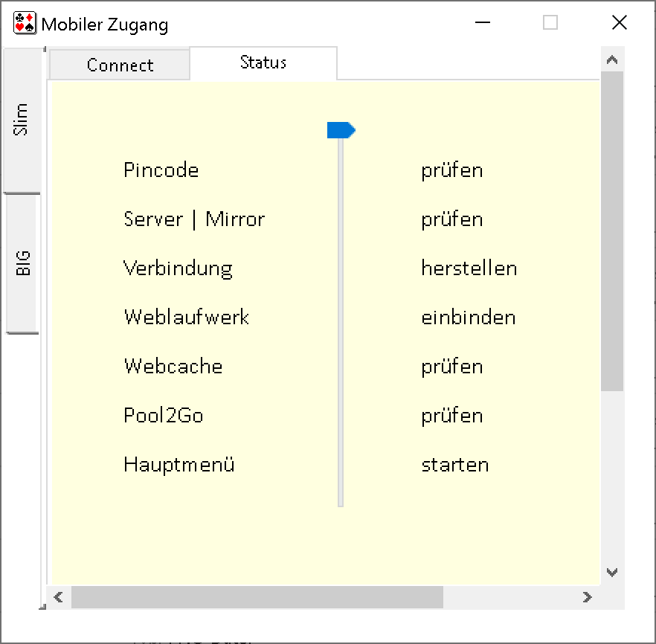Click the Pincode label
This screenshot has width=656, height=644.
[x=161, y=170]
